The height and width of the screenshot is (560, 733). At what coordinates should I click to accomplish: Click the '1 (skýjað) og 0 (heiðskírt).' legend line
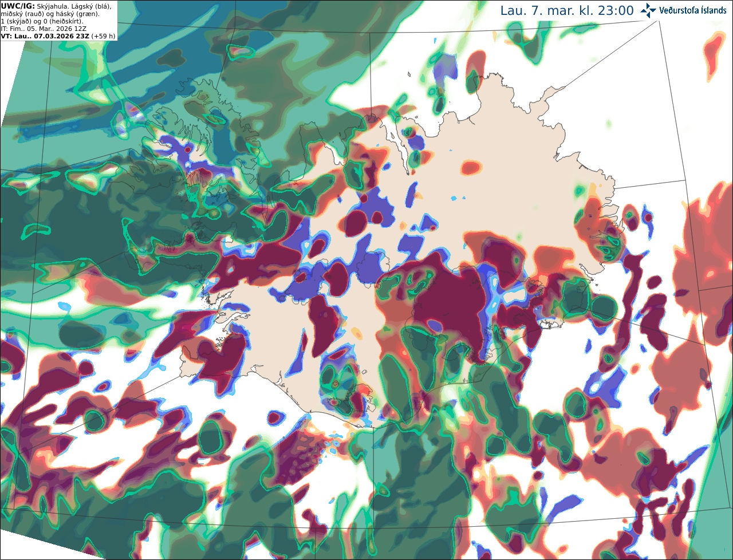pos(42,21)
